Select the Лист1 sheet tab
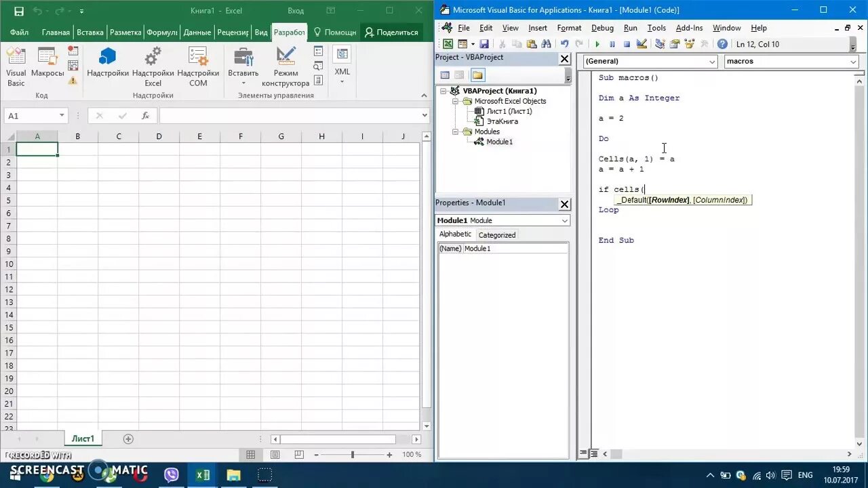The image size is (868, 488). pyautogui.click(x=83, y=439)
